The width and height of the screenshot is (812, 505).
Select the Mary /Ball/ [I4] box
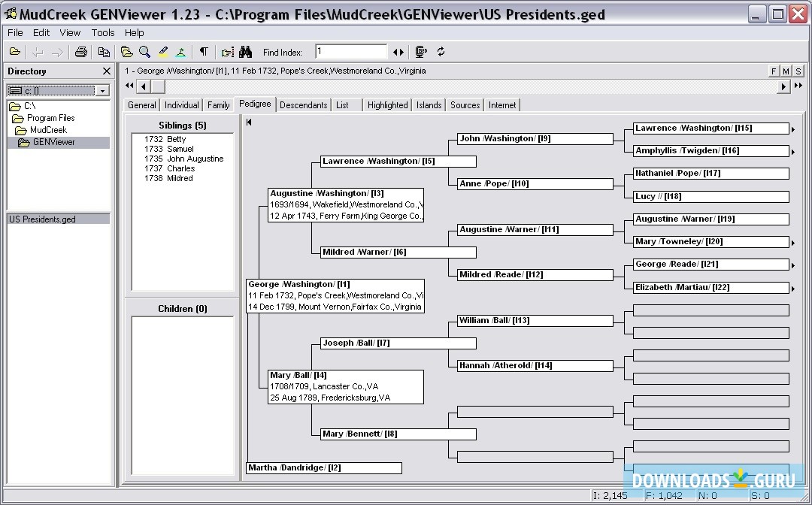tap(346, 387)
